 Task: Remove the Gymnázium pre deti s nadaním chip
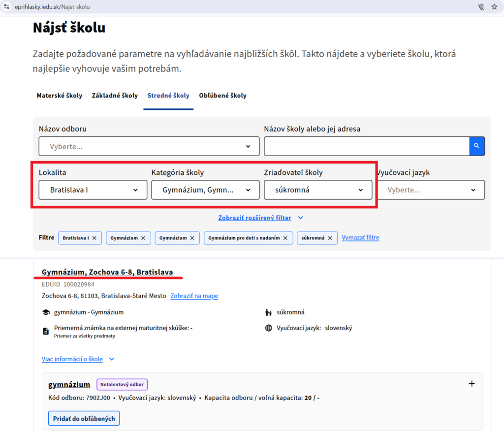285,238
